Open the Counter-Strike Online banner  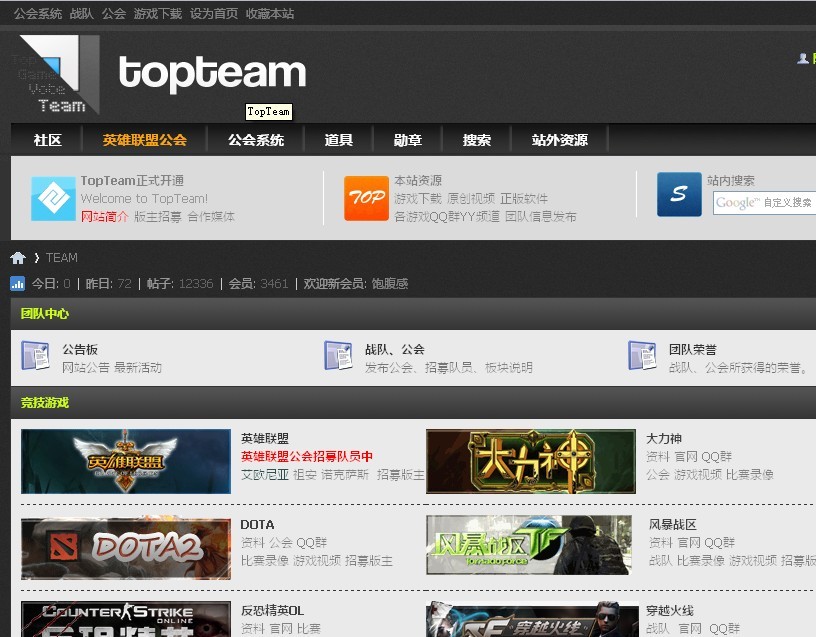(x=126, y=619)
